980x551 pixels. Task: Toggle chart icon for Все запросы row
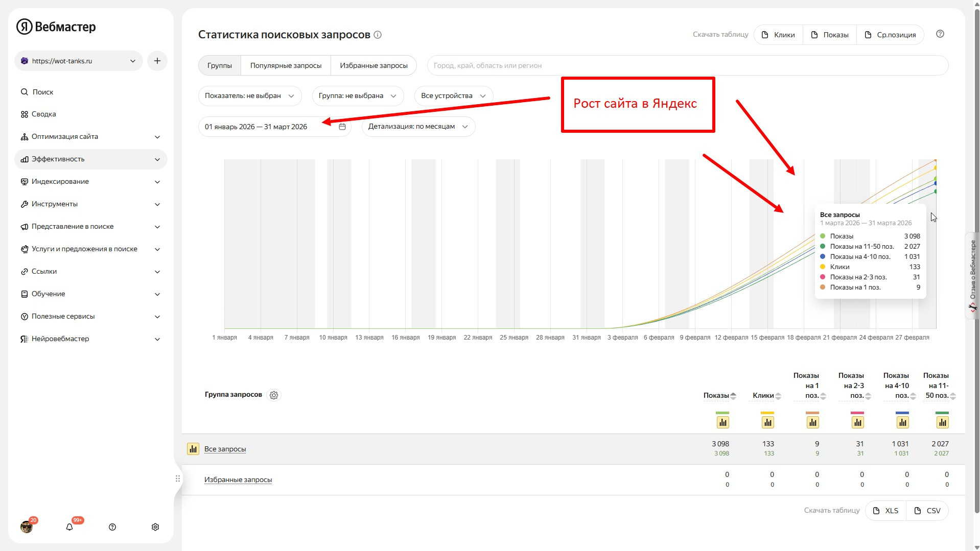(193, 449)
